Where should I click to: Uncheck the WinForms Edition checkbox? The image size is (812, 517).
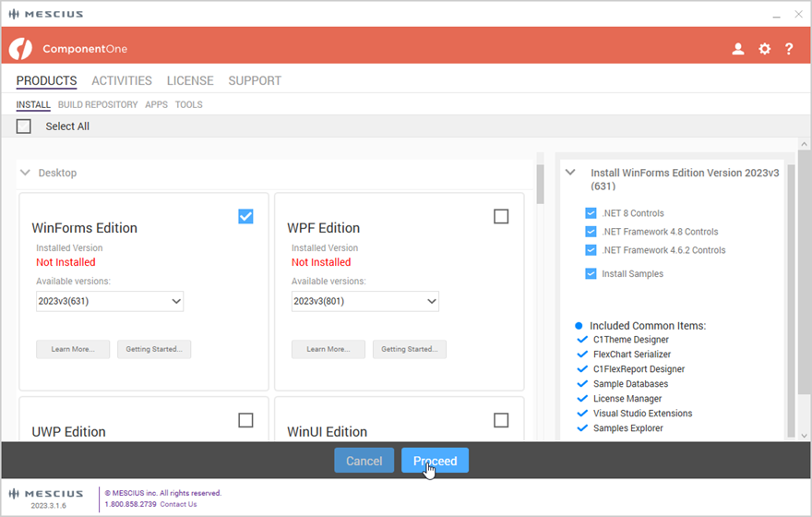(245, 216)
